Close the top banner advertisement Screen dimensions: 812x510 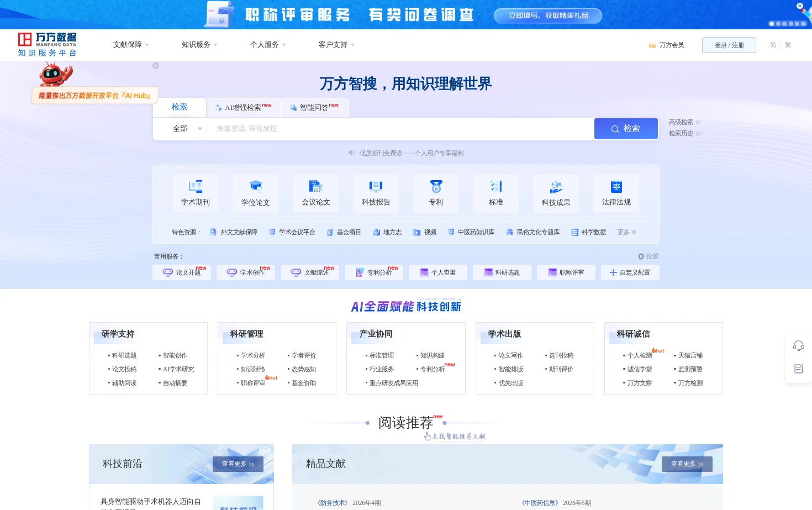(x=799, y=6)
